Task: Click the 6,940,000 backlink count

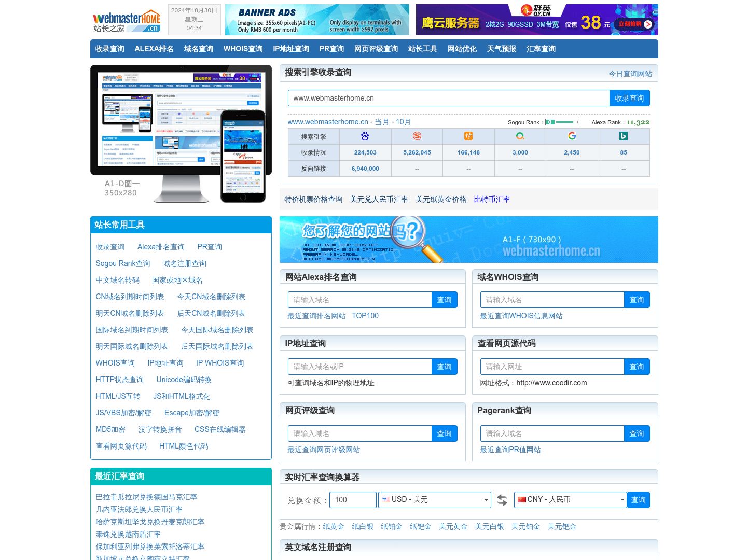Action: 365,169
